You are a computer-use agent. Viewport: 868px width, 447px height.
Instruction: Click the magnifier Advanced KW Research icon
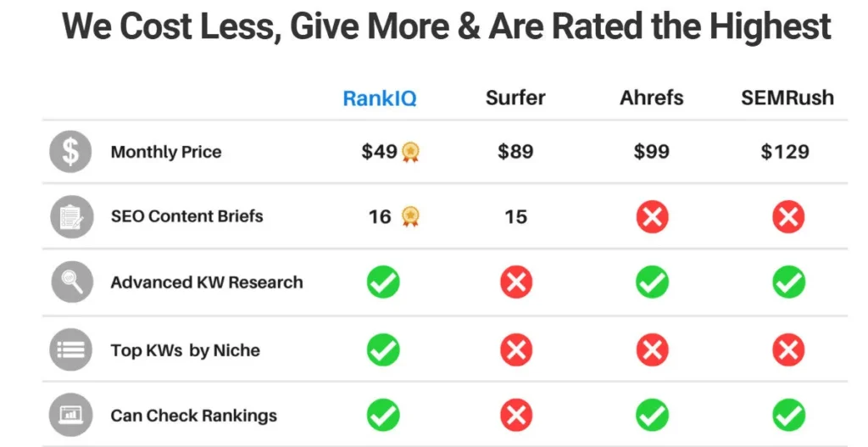[x=71, y=282]
